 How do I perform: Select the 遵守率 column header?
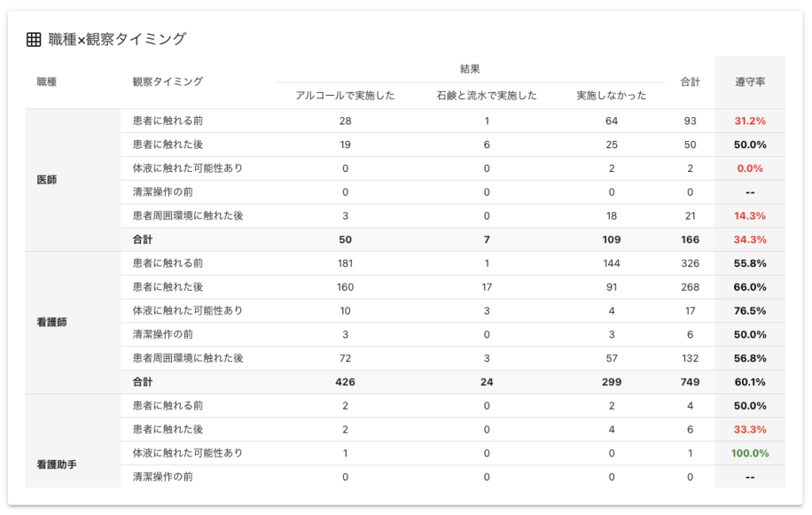coord(749,82)
